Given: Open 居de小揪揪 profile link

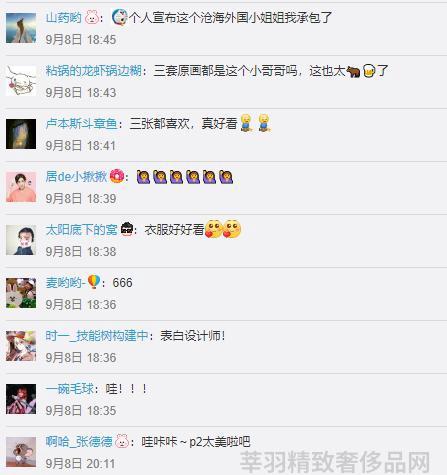Looking at the screenshot, I should (76, 177).
